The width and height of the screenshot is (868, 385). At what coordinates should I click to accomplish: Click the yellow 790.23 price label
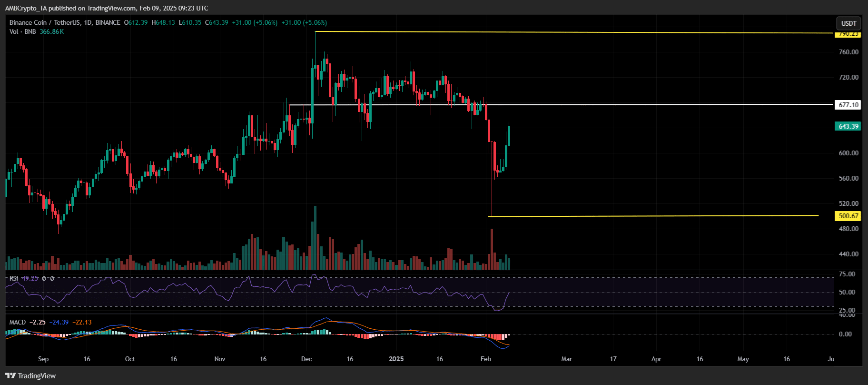point(848,34)
